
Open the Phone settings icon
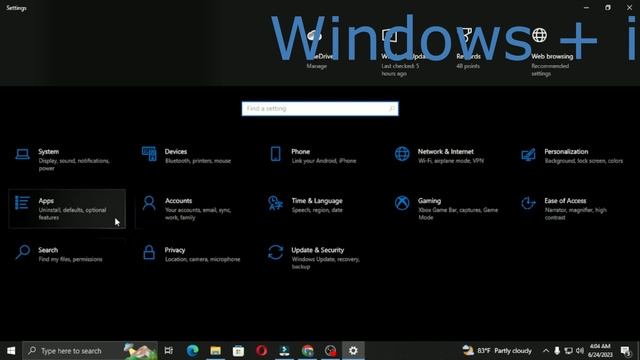276,154
